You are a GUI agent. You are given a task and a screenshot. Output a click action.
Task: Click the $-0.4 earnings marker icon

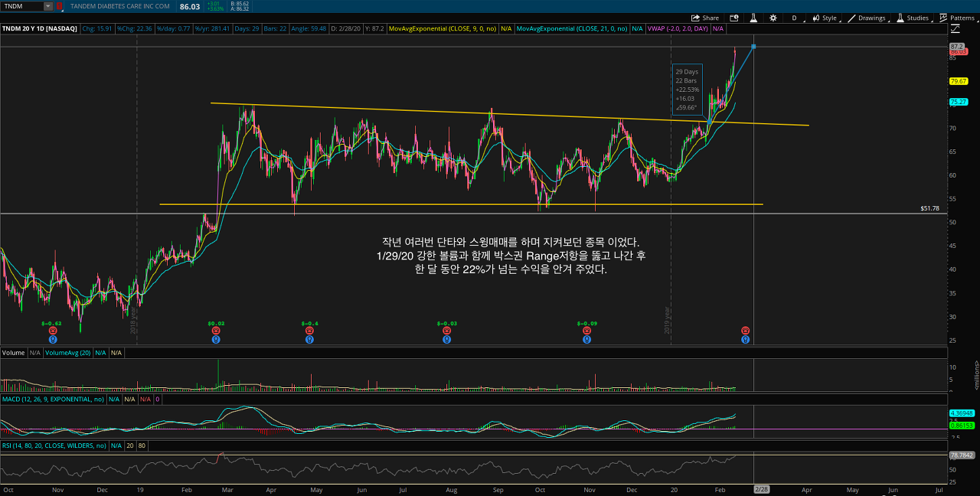tap(309, 331)
